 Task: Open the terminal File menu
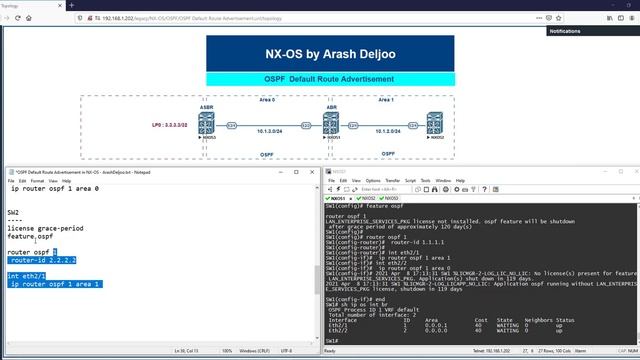[331, 180]
